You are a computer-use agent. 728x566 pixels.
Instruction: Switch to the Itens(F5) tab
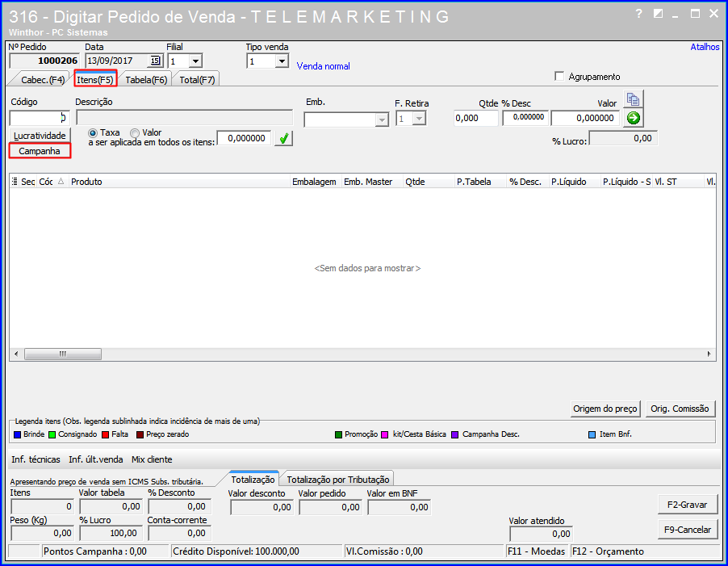(95, 80)
